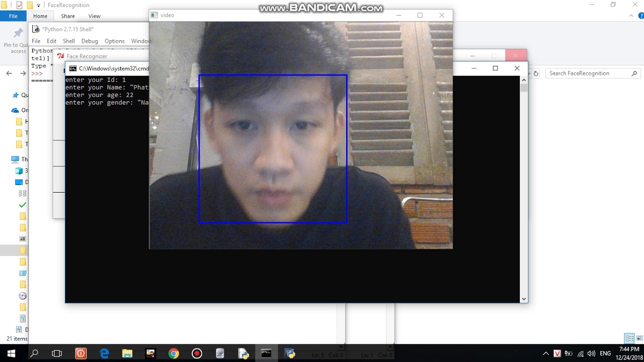Show hidden system tray icons

(546, 353)
